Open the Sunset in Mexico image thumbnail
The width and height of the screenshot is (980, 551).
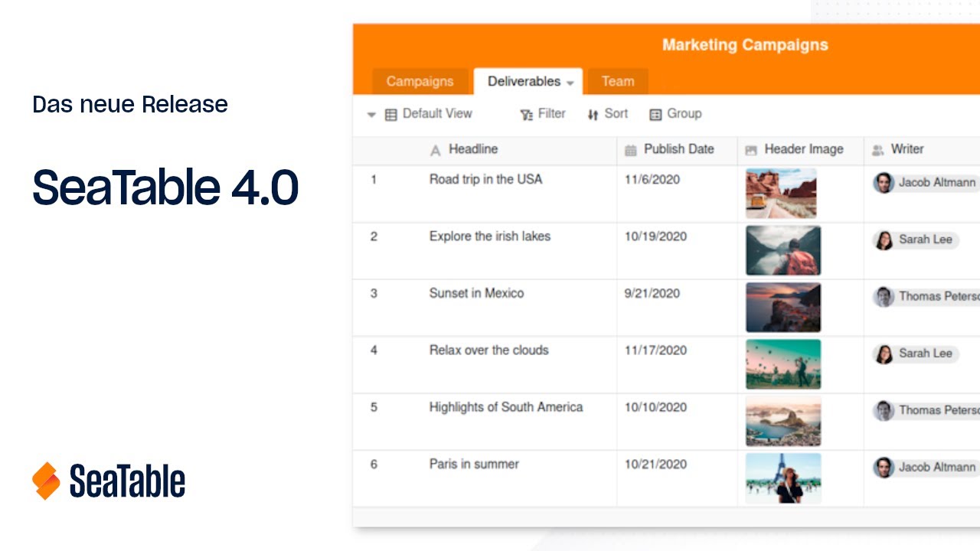pos(783,308)
